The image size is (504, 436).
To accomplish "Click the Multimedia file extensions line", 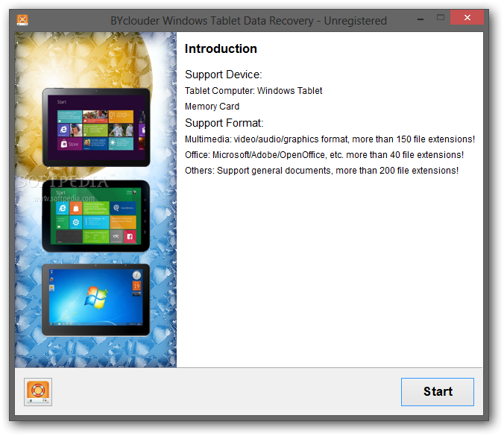I will pyautogui.click(x=330, y=139).
